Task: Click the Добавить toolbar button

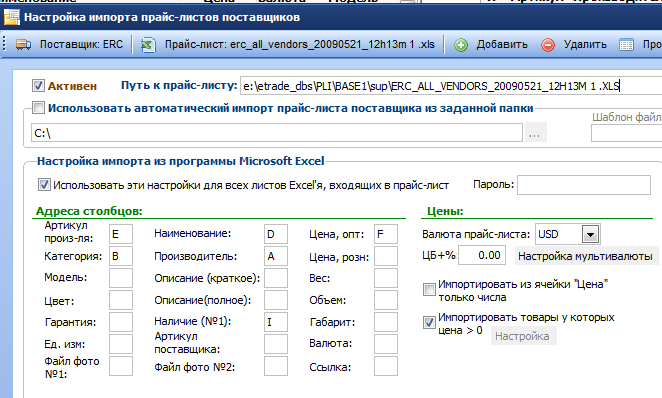Action: [x=491, y=44]
